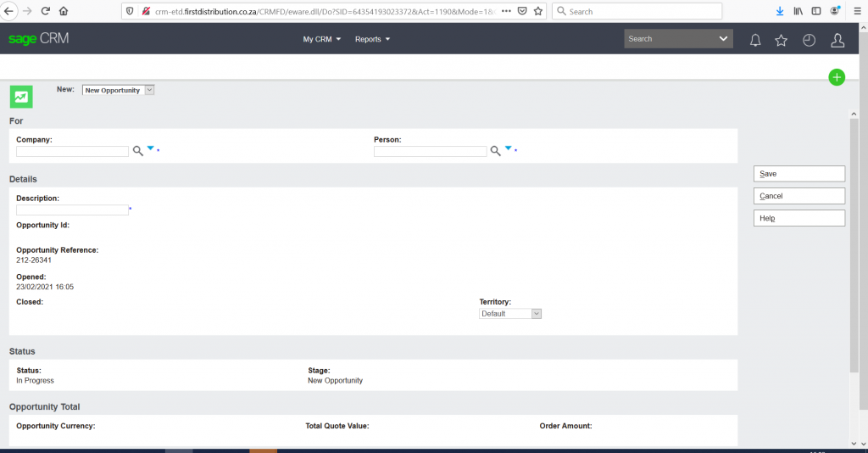Screen dimensions: 868x453
Task: Open favorites star in CRM header
Action: point(782,40)
